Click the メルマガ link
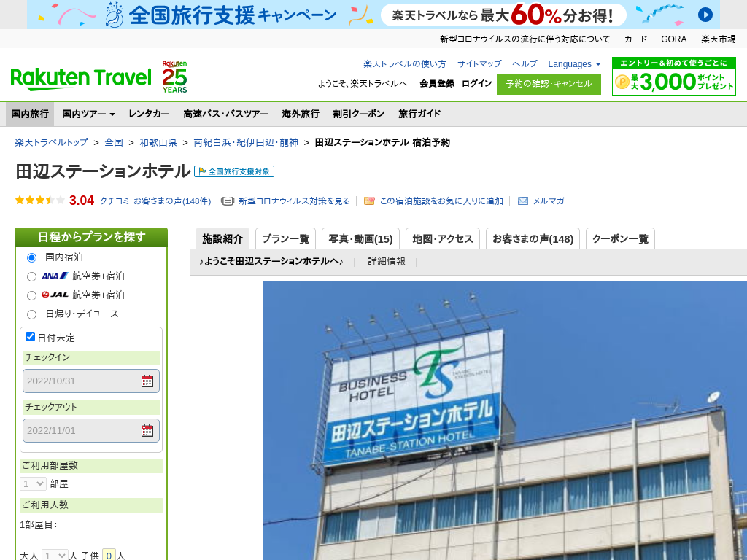 coord(549,201)
